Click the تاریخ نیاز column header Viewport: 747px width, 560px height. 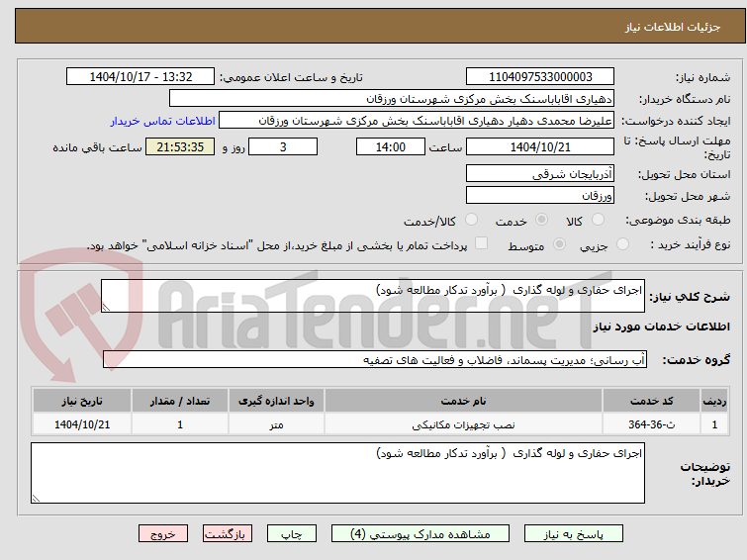(82, 401)
